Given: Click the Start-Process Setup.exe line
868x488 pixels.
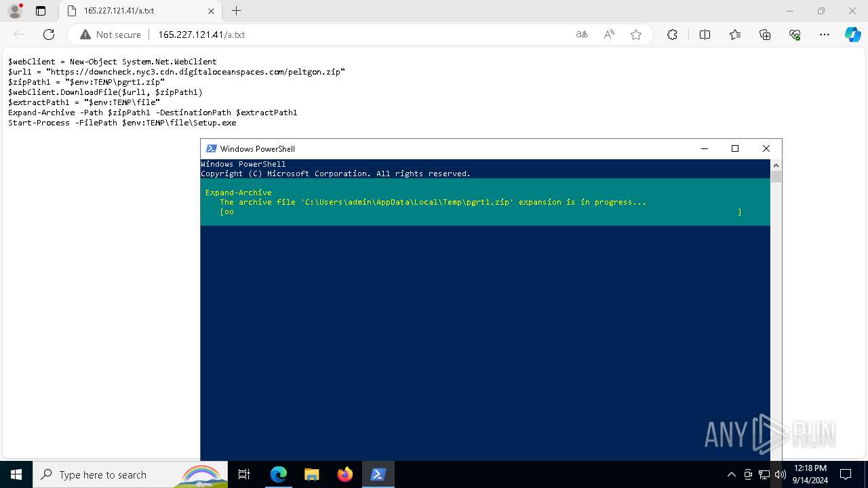Looking at the screenshot, I should tap(122, 123).
